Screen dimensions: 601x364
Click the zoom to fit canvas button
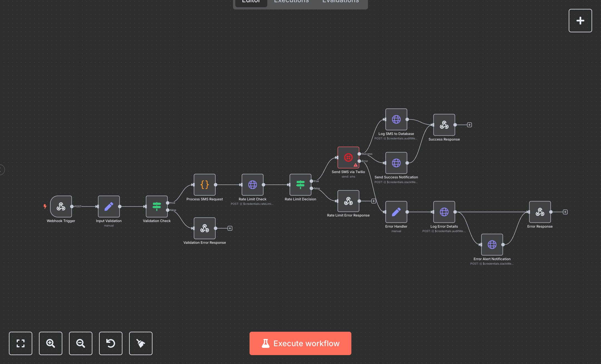pyautogui.click(x=21, y=343)
